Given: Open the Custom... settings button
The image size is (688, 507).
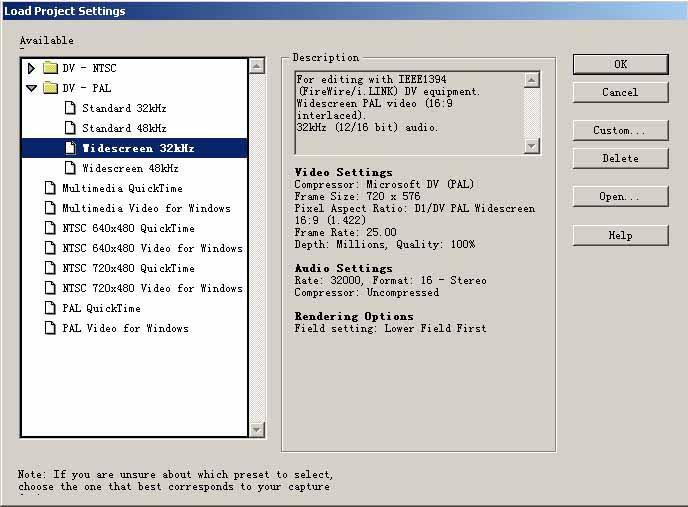Looking at the screenshot, I should (x=620, y=130).
